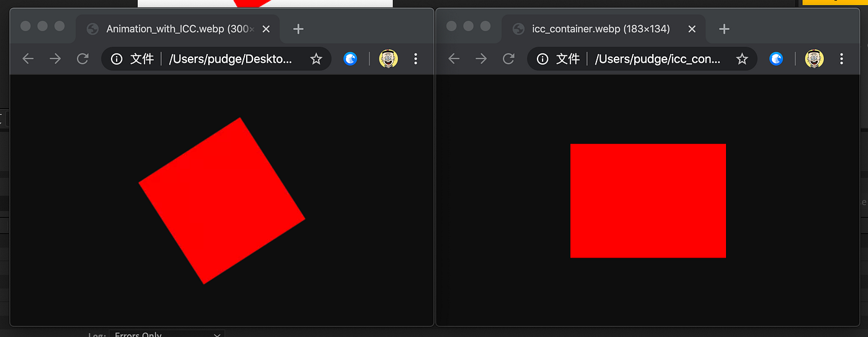The width and height of the screenshot is (868, 337).
Task: Focus address bar showing /Users/pudge/Deskto...
Action: [x=216, y=59]
